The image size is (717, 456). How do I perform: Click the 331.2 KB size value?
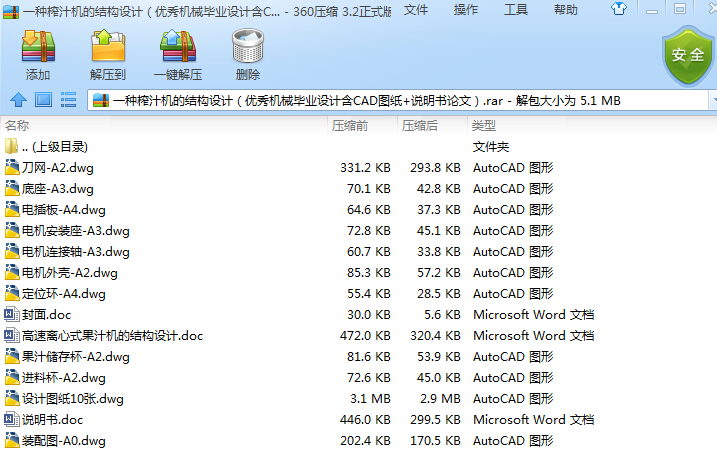pyautogui.click(x=365, y=168)
